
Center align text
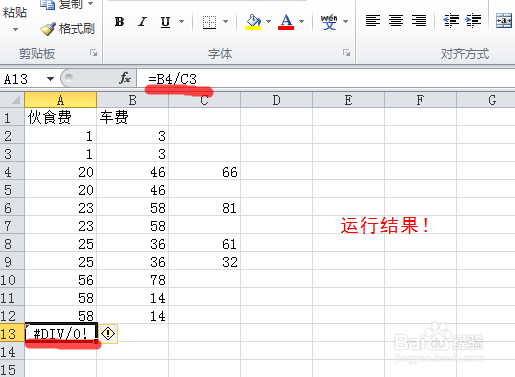pos(396,21)
